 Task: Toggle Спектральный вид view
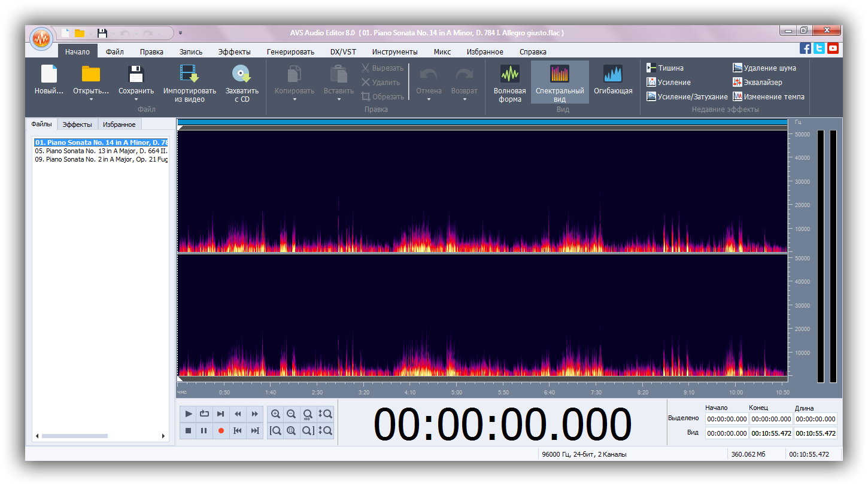pos(560,83)
